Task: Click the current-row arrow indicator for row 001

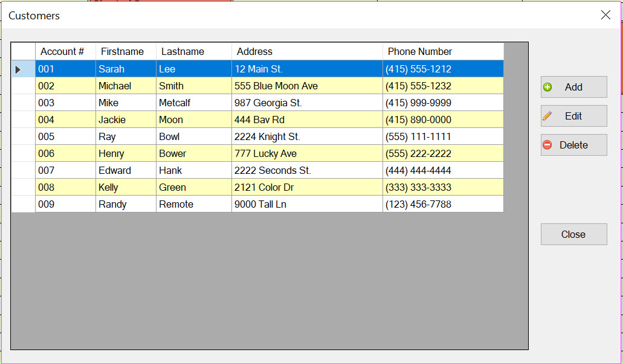Action: point(18,69)
